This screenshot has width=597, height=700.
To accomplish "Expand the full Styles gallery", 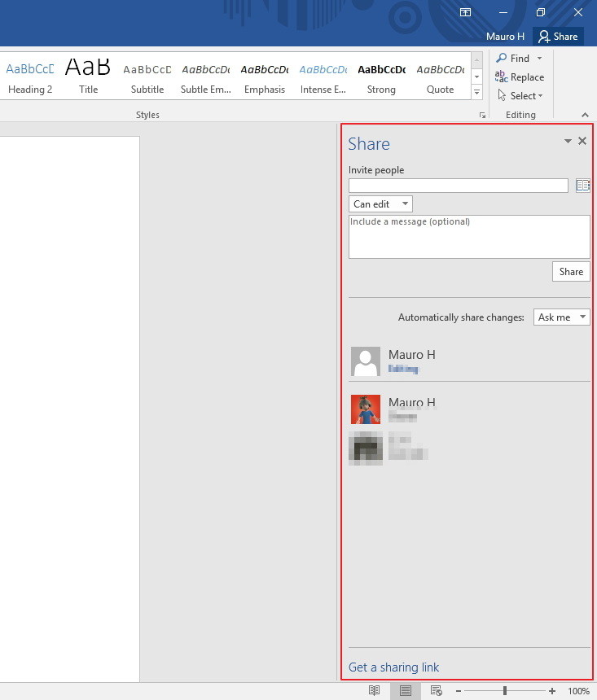I will coord(476,92).
